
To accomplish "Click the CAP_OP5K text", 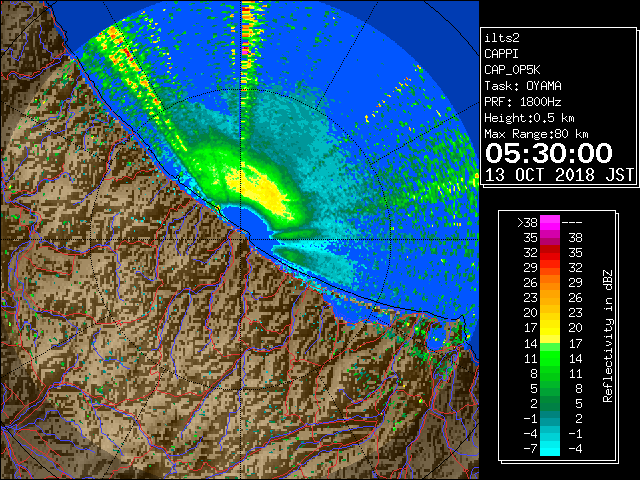I will [512, 70].
